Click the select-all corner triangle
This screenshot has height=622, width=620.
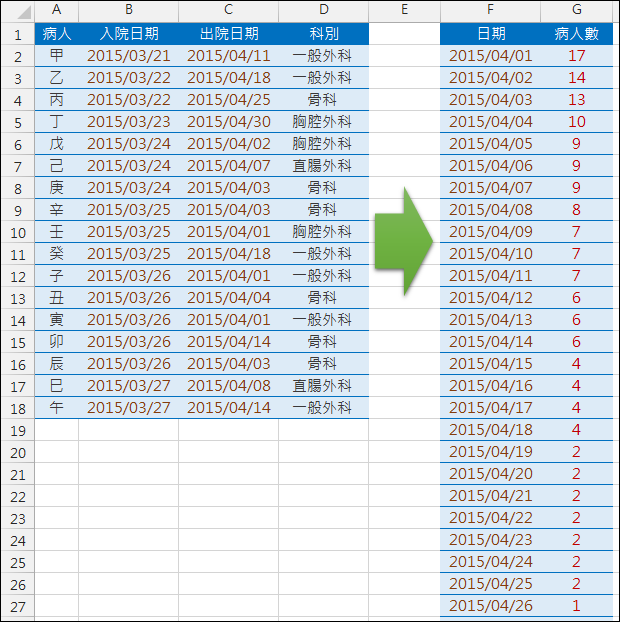[24, 12]
